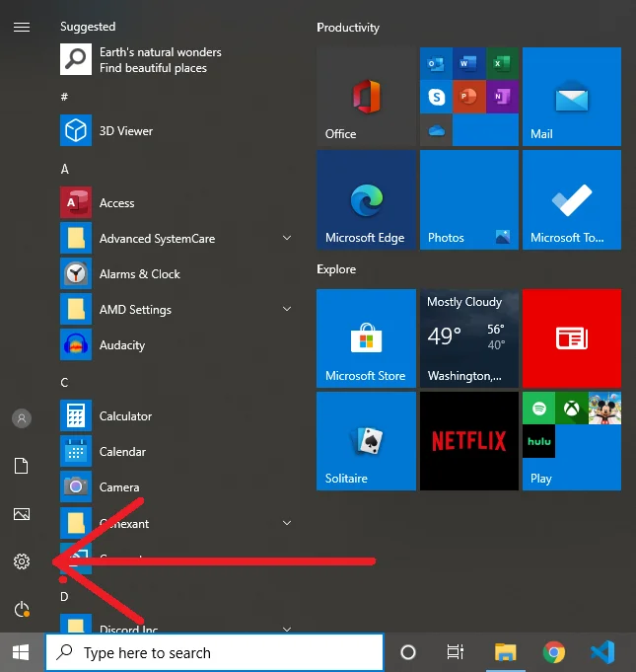Open the Outlook icon in Office tile group
The width and height of the screenshot is (636, 672).
pos(436,64)
